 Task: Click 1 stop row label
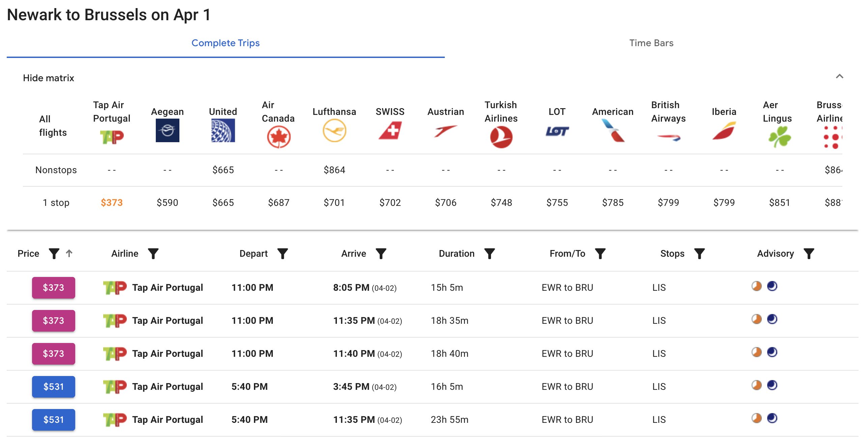point(56,202)
